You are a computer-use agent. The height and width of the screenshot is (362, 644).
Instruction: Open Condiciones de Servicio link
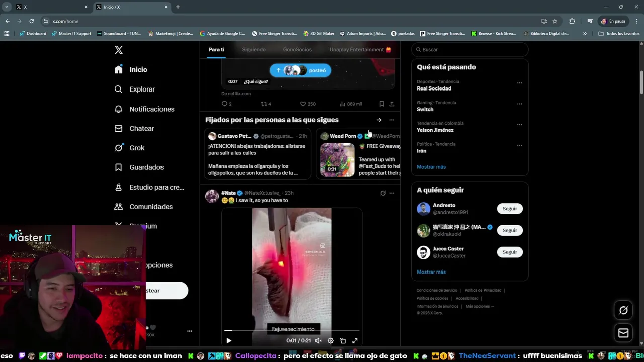click(x=437, y=290)
